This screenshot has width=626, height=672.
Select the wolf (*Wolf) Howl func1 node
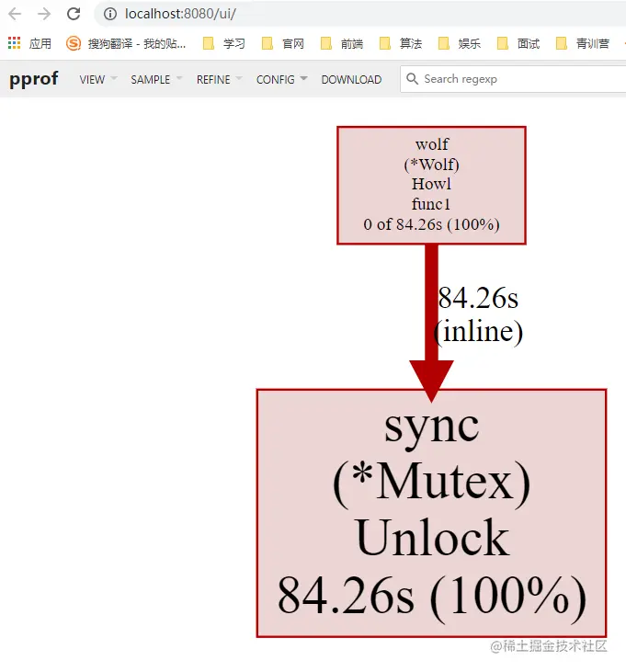pyautogui.click(x=431, y=185)
